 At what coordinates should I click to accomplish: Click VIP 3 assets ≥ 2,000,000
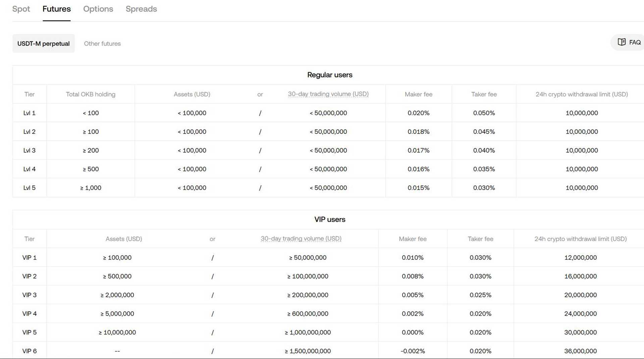click(117, 295)
